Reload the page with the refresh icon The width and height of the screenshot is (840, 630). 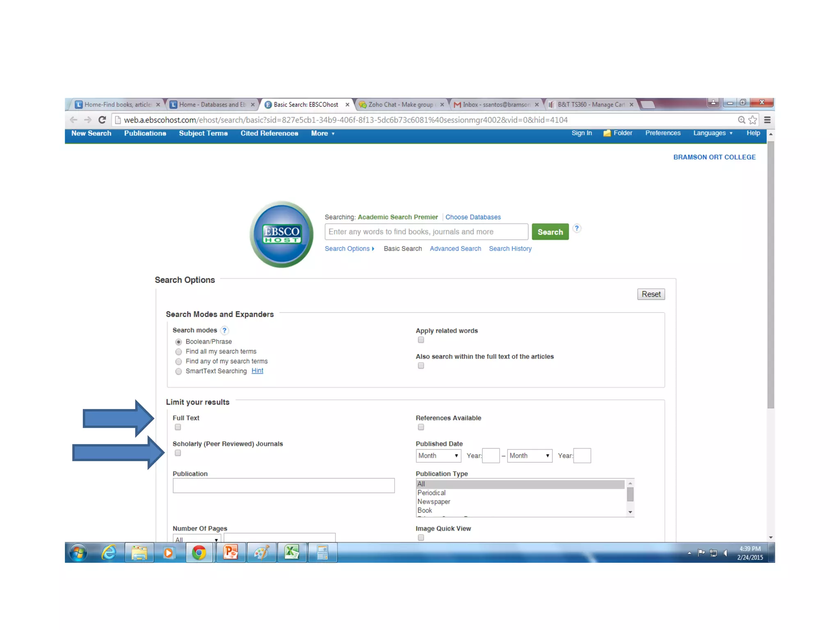[102, 120]
